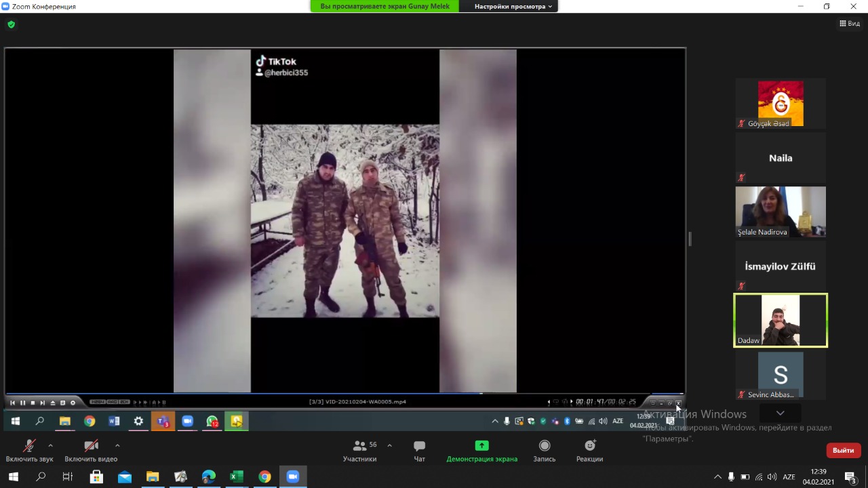
Task: Open Chrome on local taskbar
Action: (x=264, y=476)
